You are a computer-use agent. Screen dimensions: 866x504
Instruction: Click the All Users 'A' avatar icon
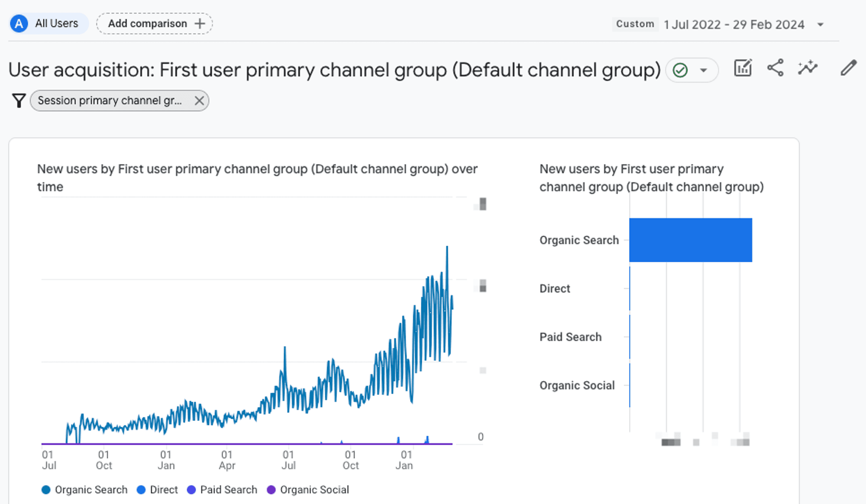point(19,23)
